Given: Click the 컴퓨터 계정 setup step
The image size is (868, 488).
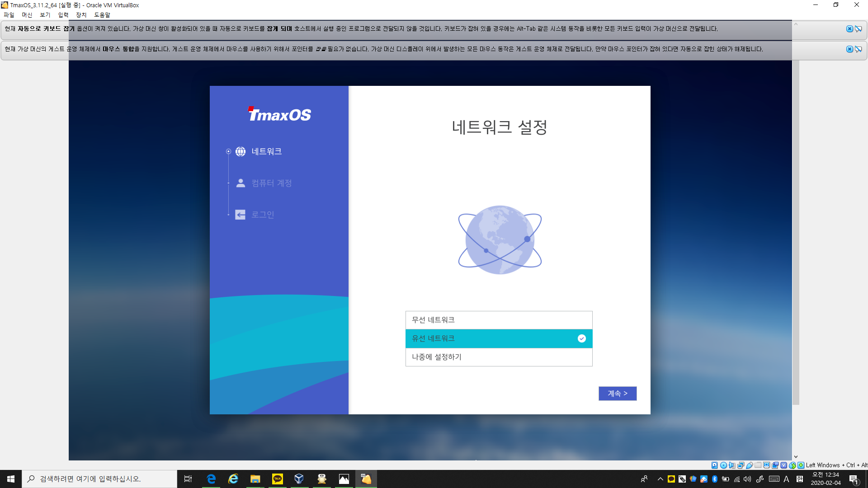Looking at the screenshot, I should click(x=271, y=183).
